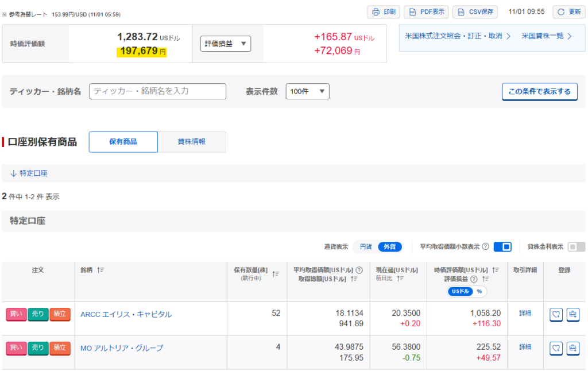Sort holdings by 銘柄 name icon
Screen dimensions: 588x371
100,270
